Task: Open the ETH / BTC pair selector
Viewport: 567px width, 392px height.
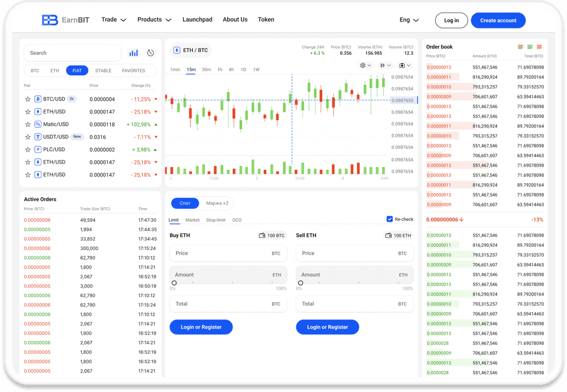Action: coord(190,50)
